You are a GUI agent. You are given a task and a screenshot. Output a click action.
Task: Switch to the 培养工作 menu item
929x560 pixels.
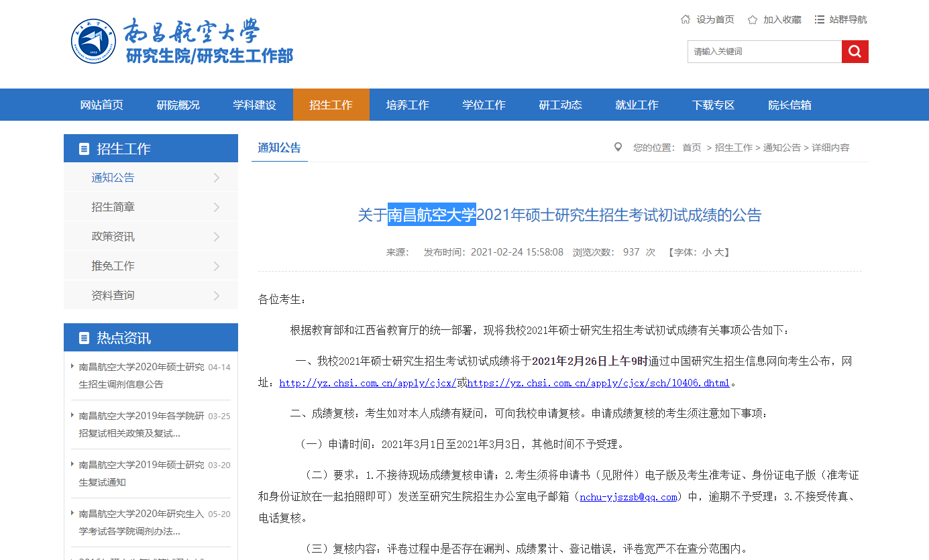[407, 105]
